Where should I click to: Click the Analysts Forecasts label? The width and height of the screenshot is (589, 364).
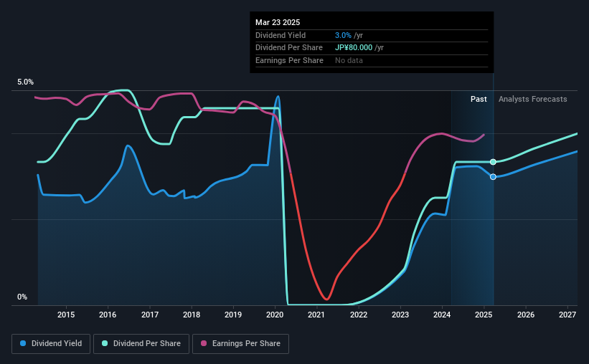(532, 99)
